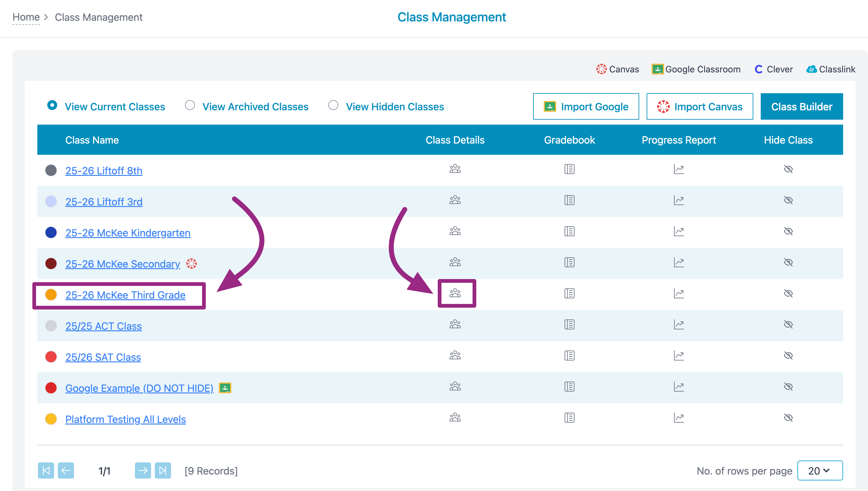Open gradebook for 25-26 Liftoff 8th
Viewport: 868px width, 491px height.
pos(569,169)
